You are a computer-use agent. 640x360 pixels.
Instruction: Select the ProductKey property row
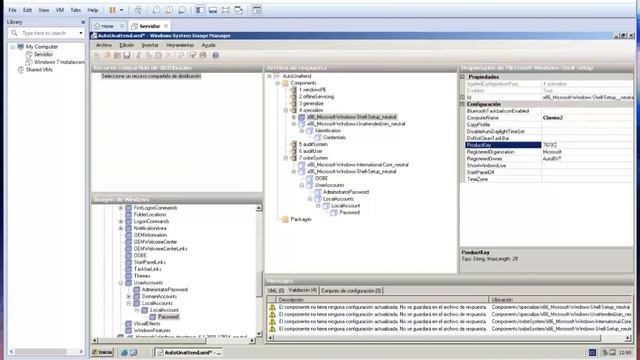coord(549,145)
